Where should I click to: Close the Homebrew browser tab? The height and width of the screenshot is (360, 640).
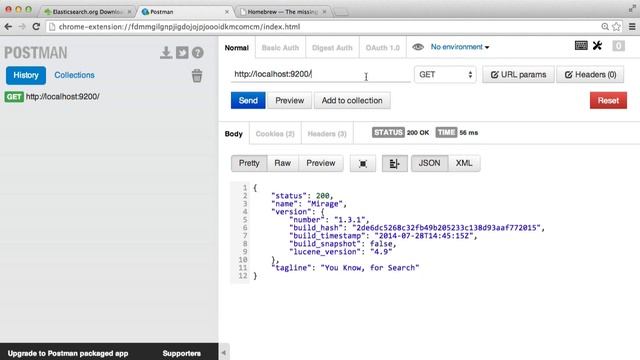324,12
